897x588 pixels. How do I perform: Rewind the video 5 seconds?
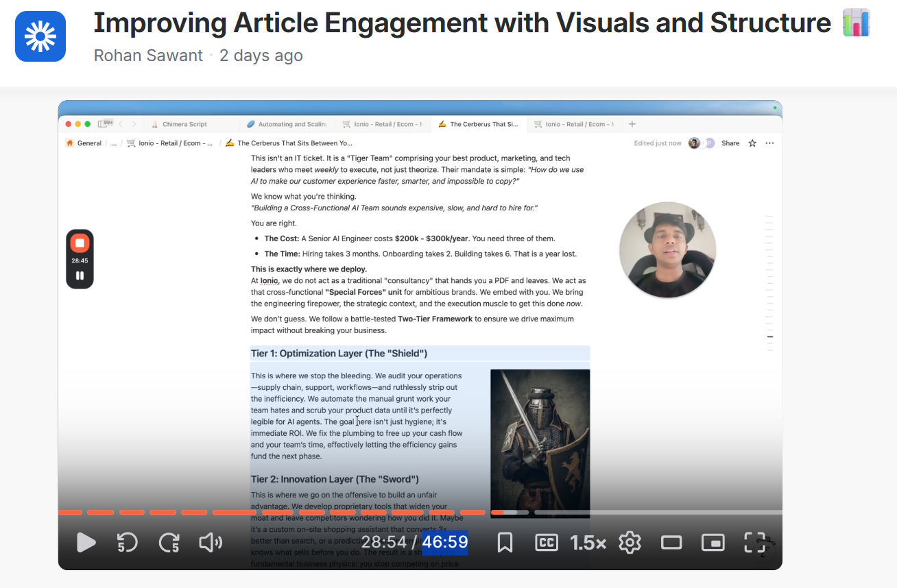127,542
